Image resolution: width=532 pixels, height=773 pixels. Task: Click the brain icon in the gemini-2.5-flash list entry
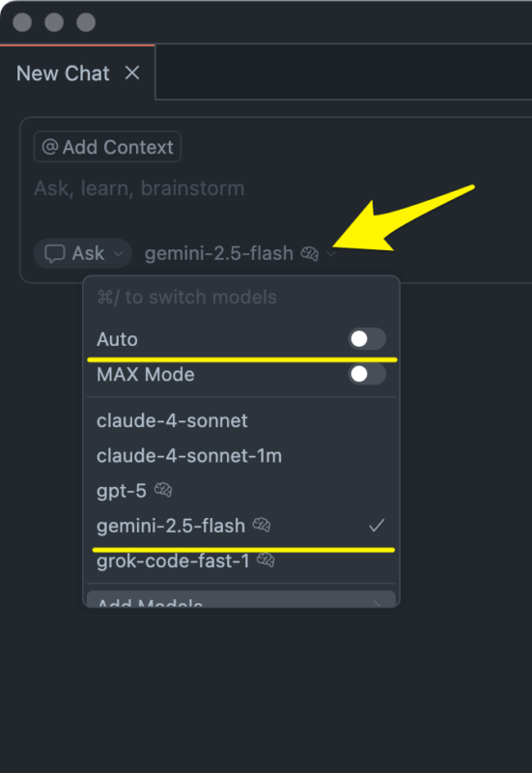[x=261, y=525]
